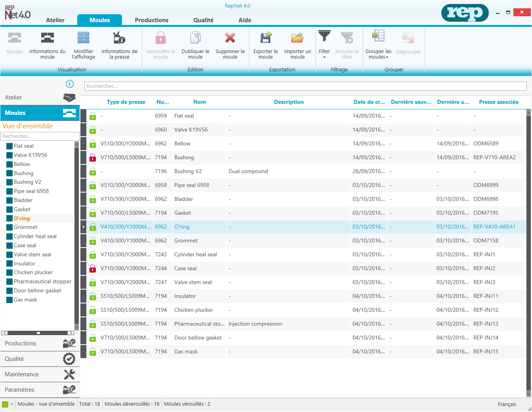Open the green status swatch dropdown

click(8, 404)
